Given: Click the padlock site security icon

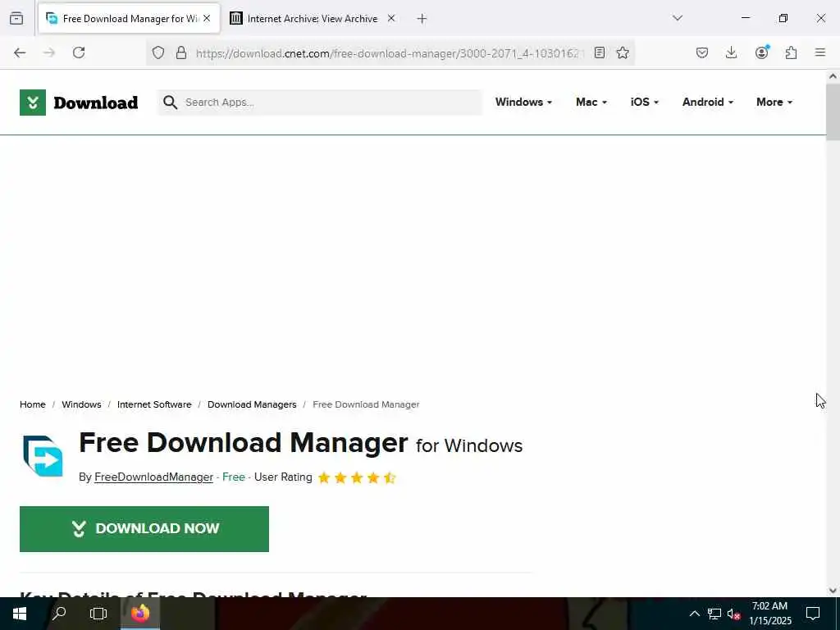Looking at the screenshot, I should coord(181,52).
